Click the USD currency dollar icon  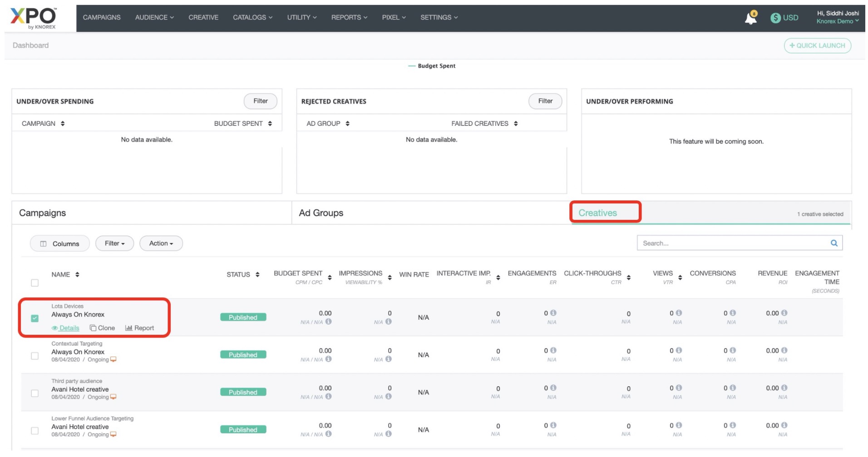click(x=775, y=18)
